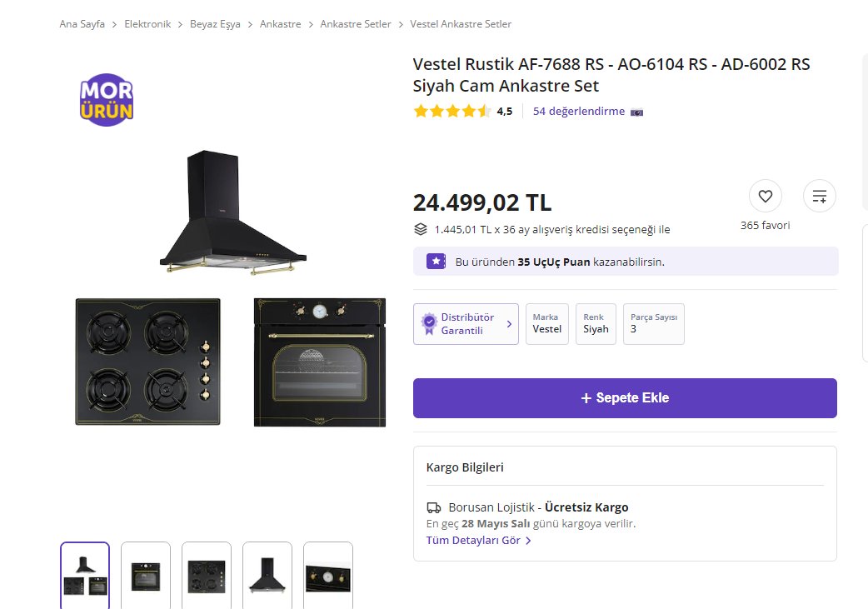Open Tüm Detayları Gör shipping details
The height and width of the screenshot is (609, 868).
(x=479, y=541)
